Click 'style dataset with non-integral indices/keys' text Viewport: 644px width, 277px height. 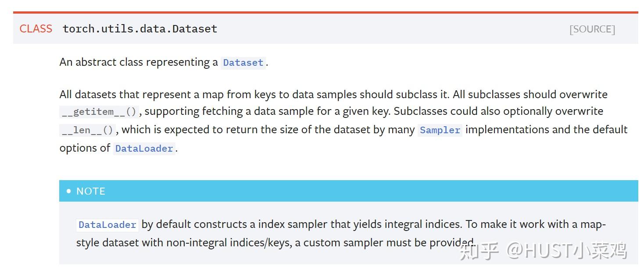[183, 242]
